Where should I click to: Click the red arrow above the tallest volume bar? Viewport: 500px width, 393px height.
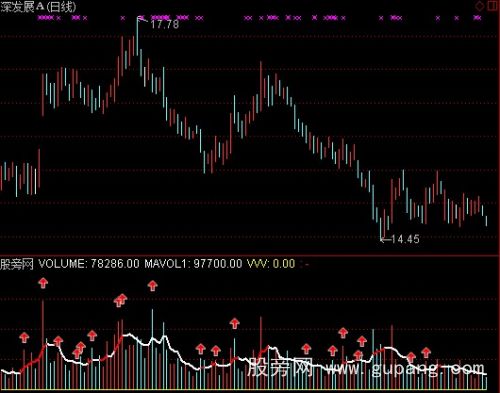(x=43, y=283)
